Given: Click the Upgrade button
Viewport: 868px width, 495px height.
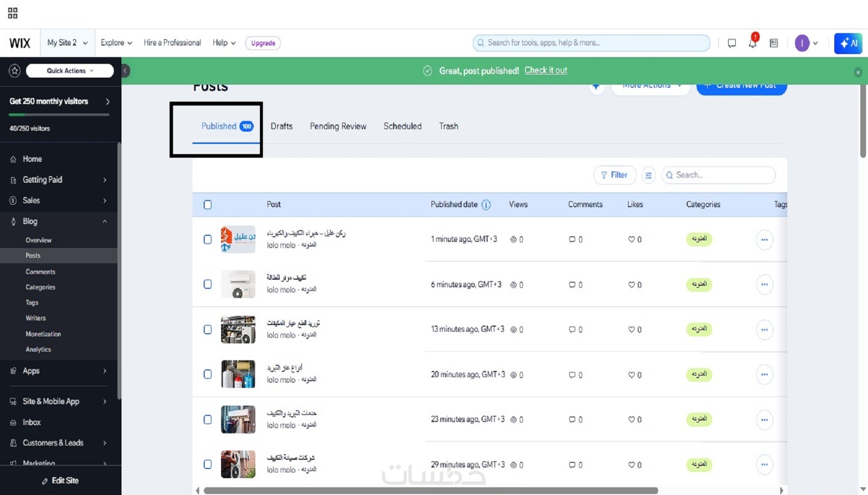Looking at the screenshot, I should [x=263, y=43].
